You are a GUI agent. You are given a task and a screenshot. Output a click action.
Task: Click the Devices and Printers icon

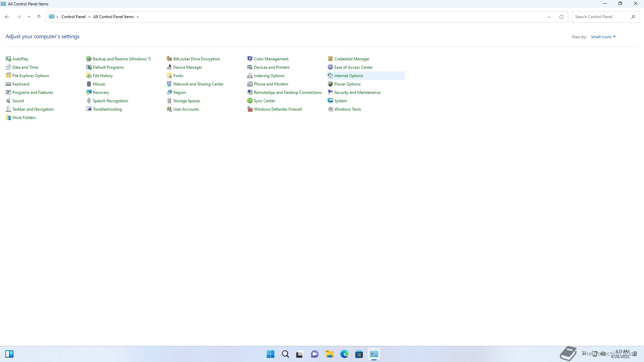pos(250,67)
